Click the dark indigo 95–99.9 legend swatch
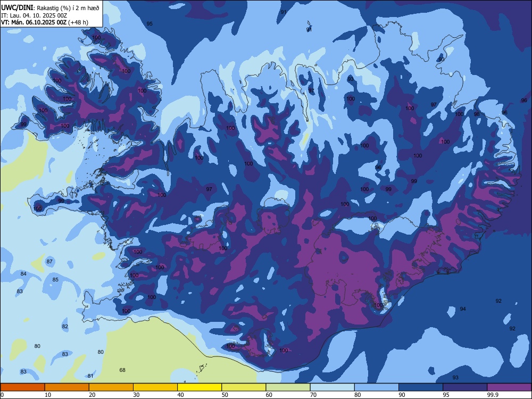The image size is (532, 399). click(x=465, y=387)
